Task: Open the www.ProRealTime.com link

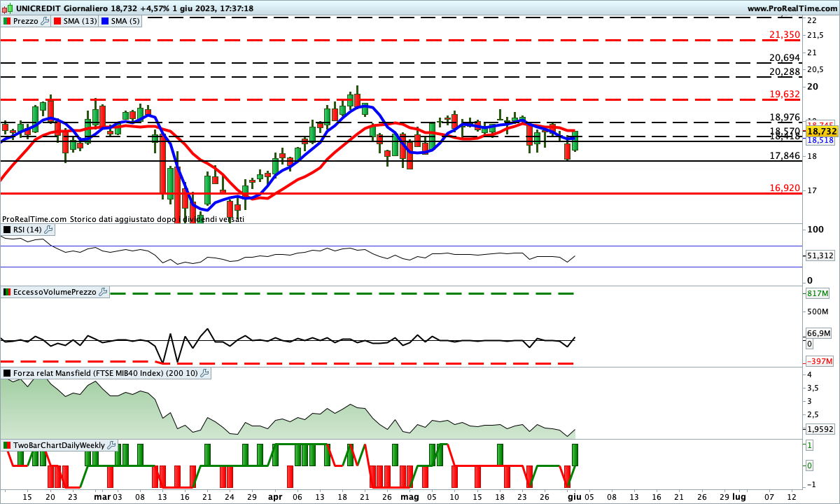Action: click(792, 8)
